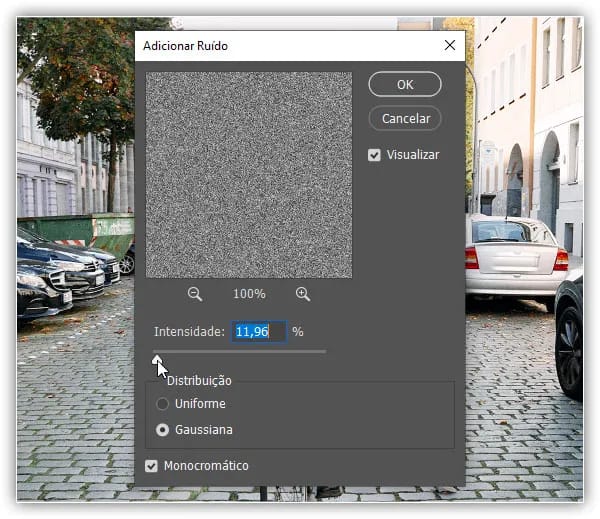The width and height of the screenshot is (600, 519).
Task: Toggle the Visualizar preview checkbox
Action: click(375, 155)
